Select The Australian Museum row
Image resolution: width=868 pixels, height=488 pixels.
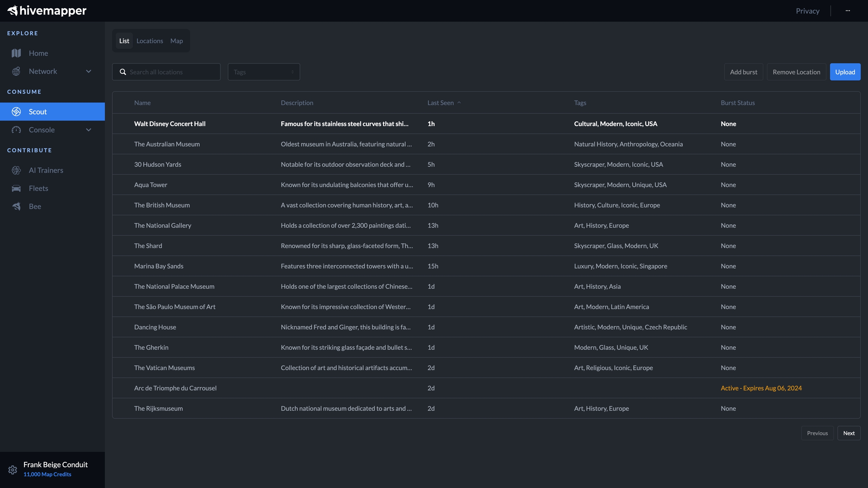(486, 144)
